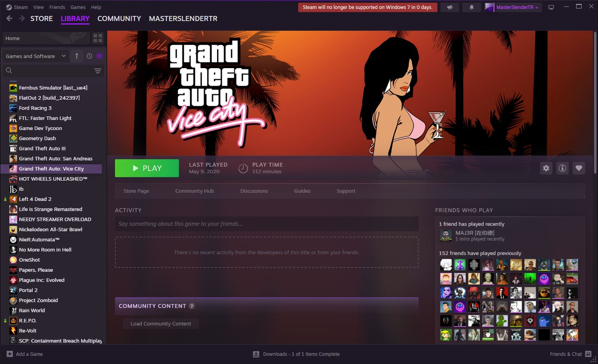
Task: Click the Fernbus Simulator game icon
Action: [x=13, y=88]
